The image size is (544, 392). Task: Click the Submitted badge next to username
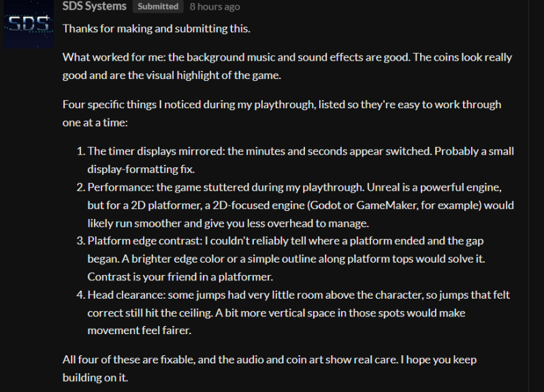point(158,6)
